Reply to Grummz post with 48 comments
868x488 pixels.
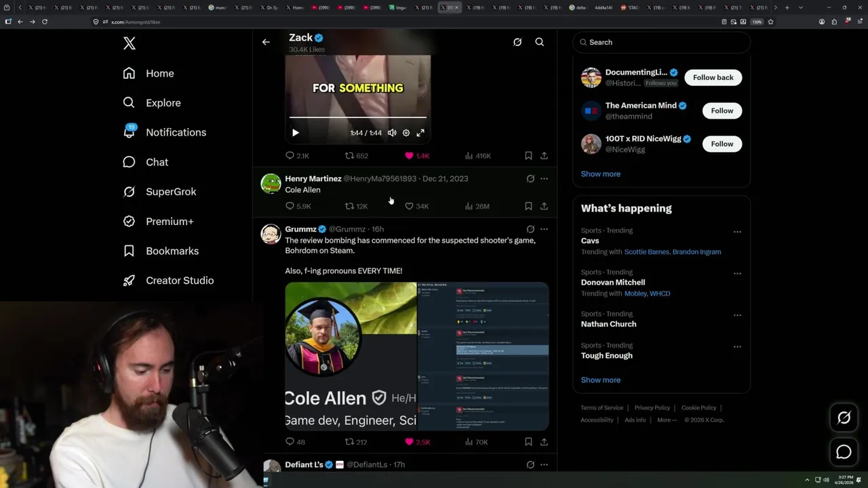(295, 442)
